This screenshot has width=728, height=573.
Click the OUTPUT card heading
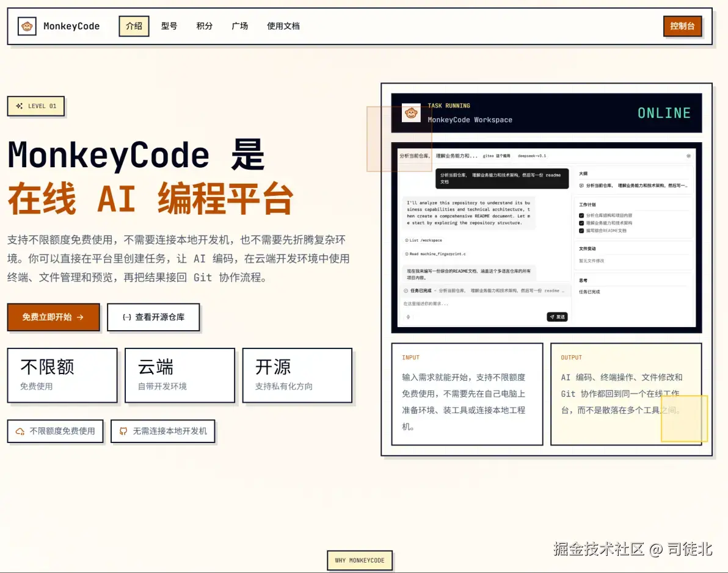pos(571,358)
